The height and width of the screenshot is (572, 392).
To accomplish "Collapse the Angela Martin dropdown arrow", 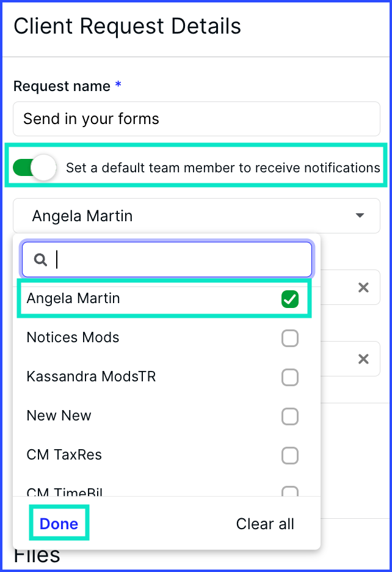I will [x=360, y=215].
